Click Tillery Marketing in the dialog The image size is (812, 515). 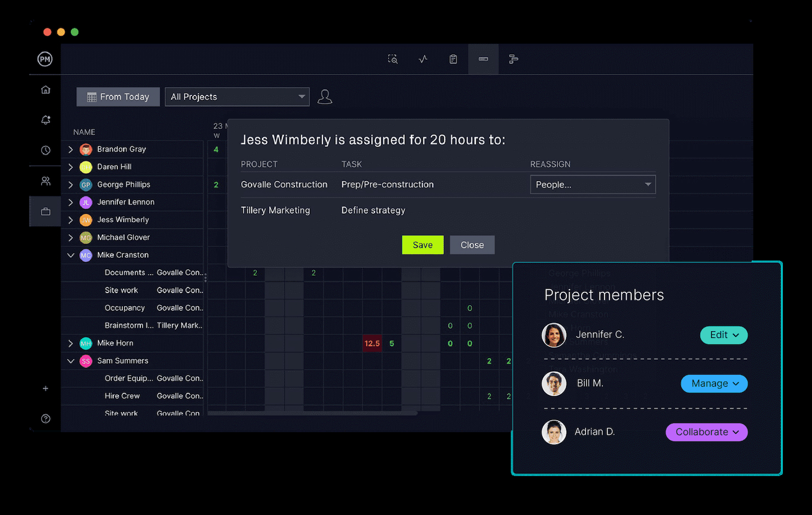pos(275,210)
